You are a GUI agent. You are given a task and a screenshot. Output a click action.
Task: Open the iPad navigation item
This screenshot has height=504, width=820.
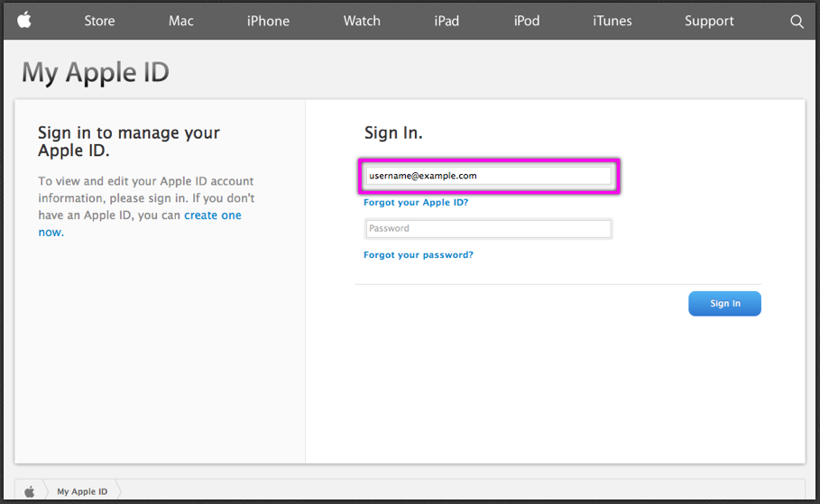pyautogui.click(x=447, y=21)
